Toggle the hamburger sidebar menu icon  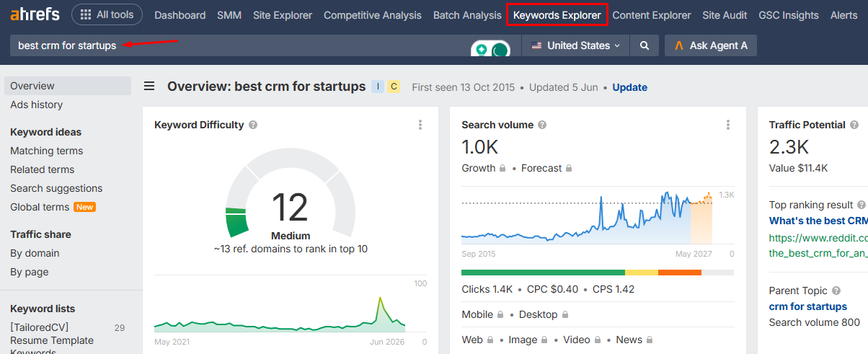coord(149,87)
